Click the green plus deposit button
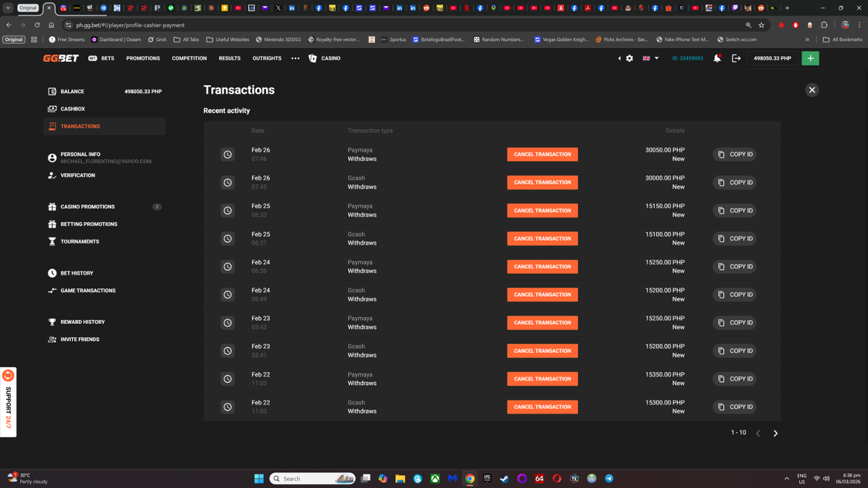The image size is (868, 488). pyautogui.click(x=810, y=58)
